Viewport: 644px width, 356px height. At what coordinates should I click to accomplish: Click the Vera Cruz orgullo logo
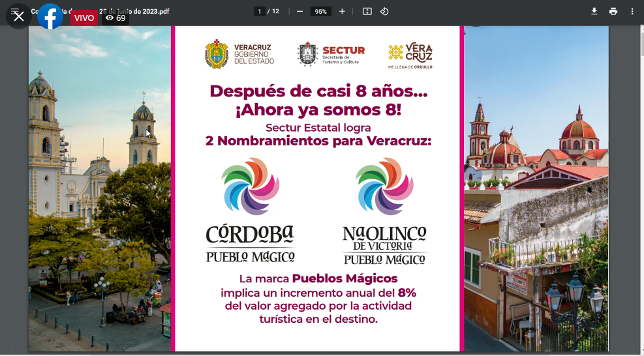click(410, 55)
